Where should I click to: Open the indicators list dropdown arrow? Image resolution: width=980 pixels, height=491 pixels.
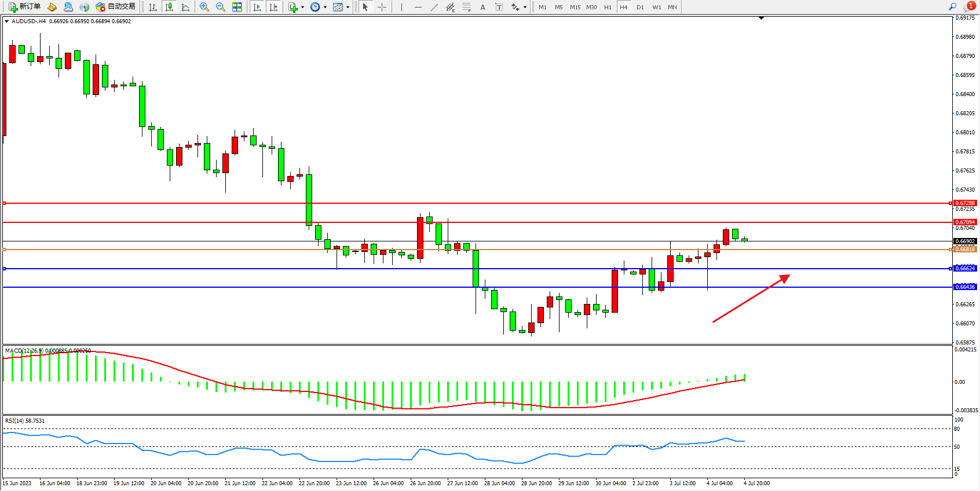tap(302, 8)
